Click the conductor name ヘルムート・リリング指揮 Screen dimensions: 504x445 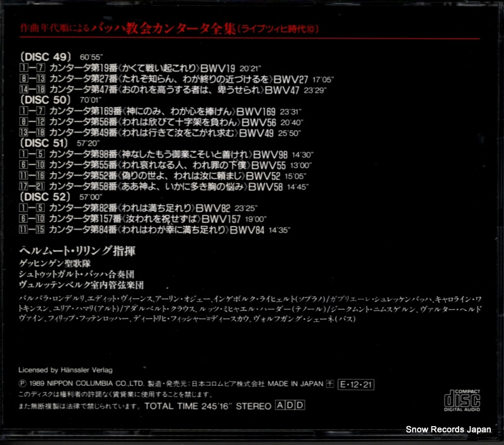pyautogui.click(x=77, y=251)
